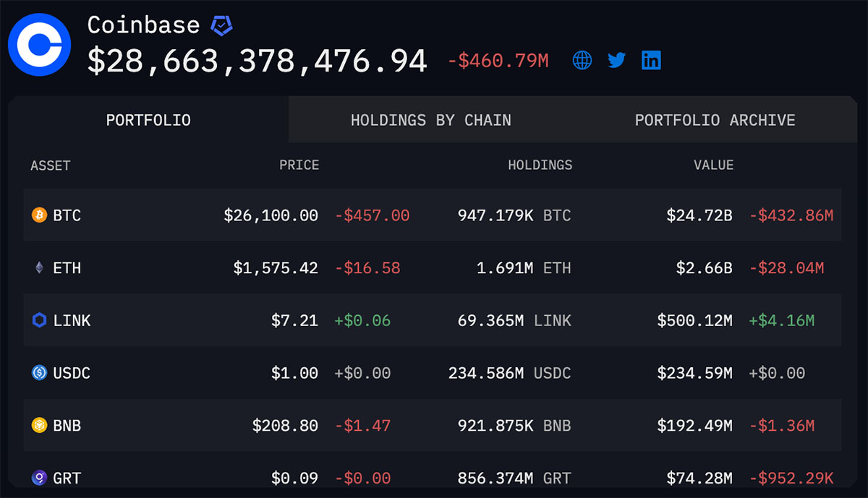Click the BNB value change -$1.36M

click(x=782, y=426)
